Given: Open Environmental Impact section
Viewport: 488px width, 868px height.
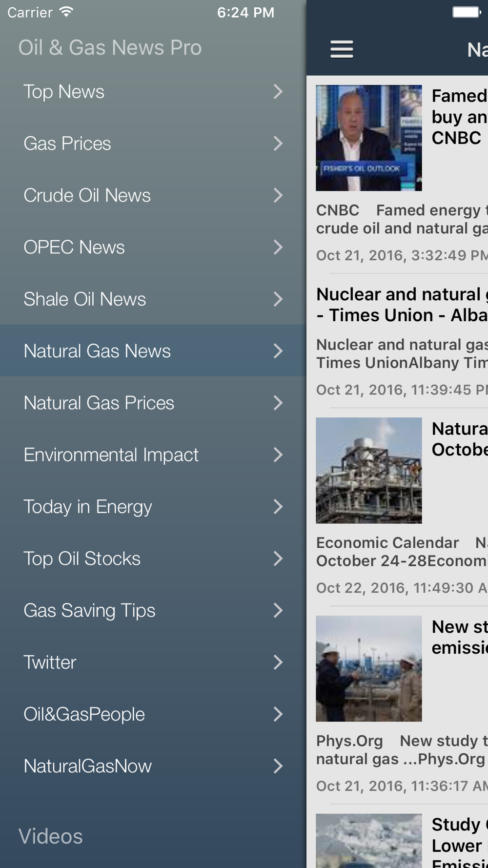Looking at the screenshot, I should tap(153, 455).
